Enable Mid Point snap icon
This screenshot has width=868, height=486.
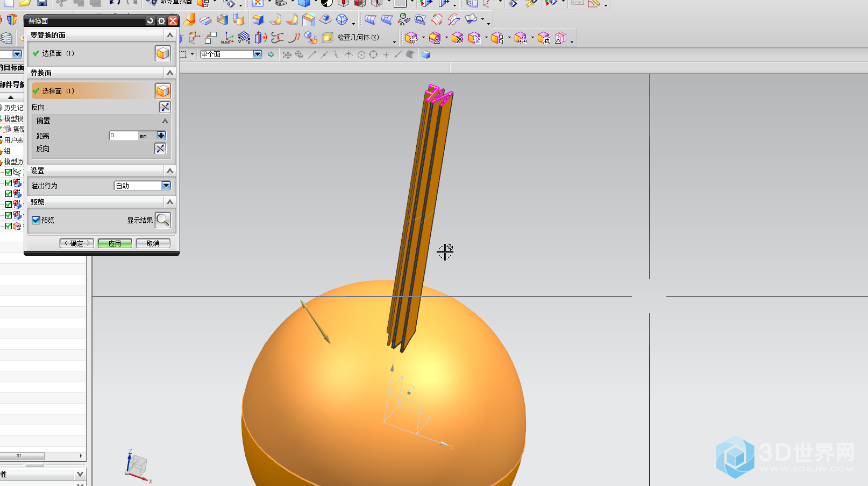pos(324,54)
